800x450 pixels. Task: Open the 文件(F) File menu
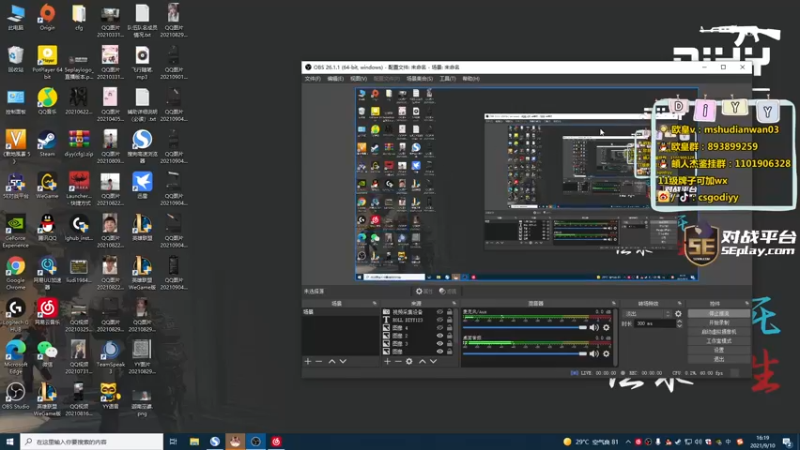[x=312, y=79]
